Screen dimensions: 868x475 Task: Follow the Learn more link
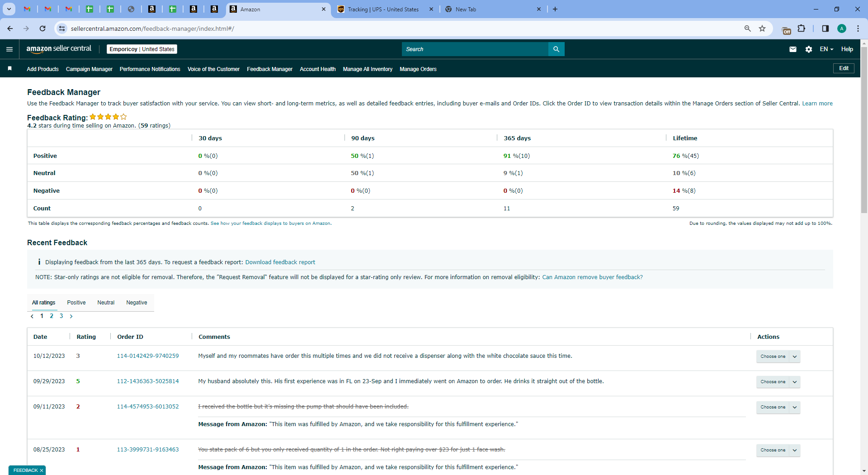coord(817,104)
